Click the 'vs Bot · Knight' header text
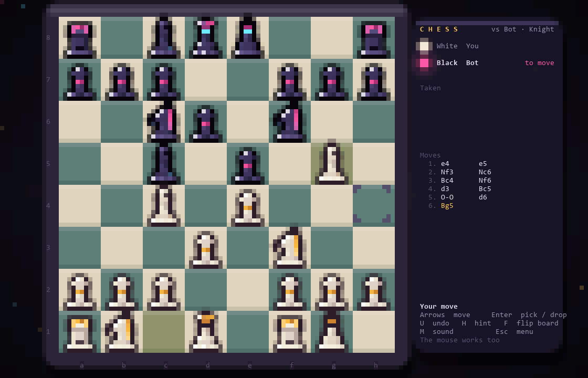Viewport: 588px width, 378px height. (523, 29)
